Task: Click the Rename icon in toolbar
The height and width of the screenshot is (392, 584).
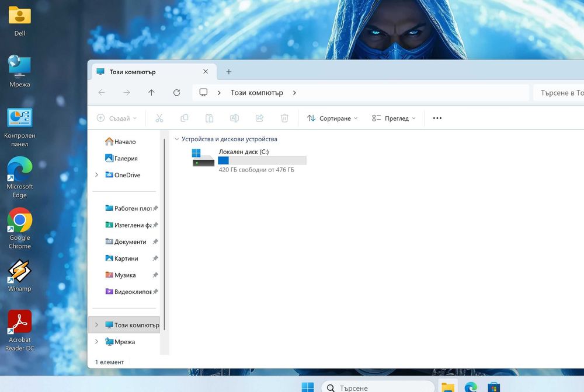Action: (234, 118)
